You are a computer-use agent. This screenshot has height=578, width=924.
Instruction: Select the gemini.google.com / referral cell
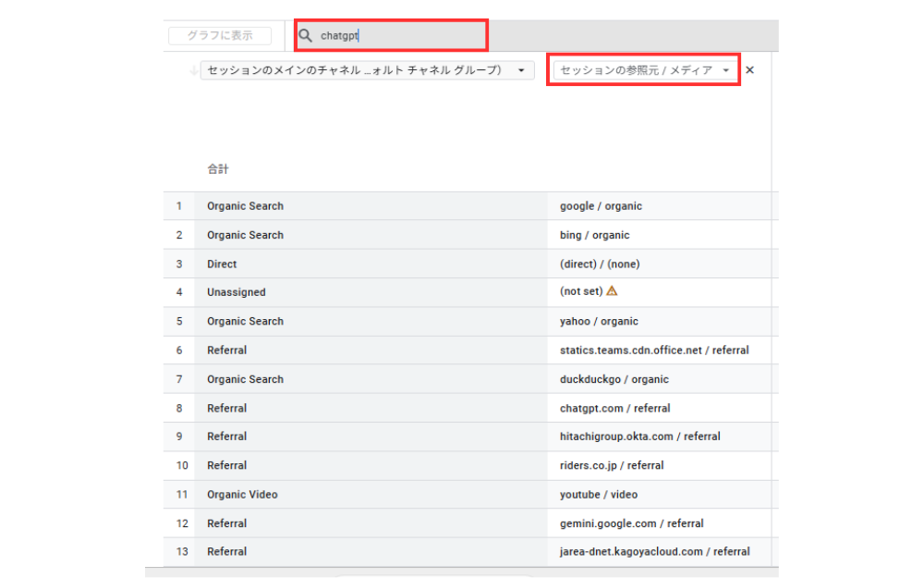[x=631, y=523]
